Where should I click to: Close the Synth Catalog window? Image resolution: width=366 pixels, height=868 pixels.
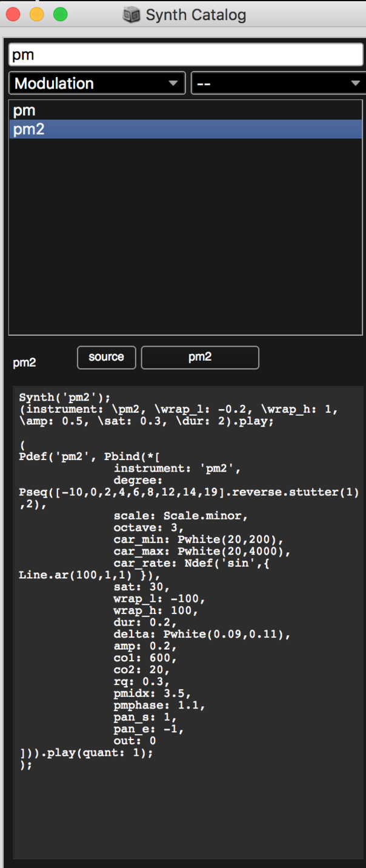[13, 15]
